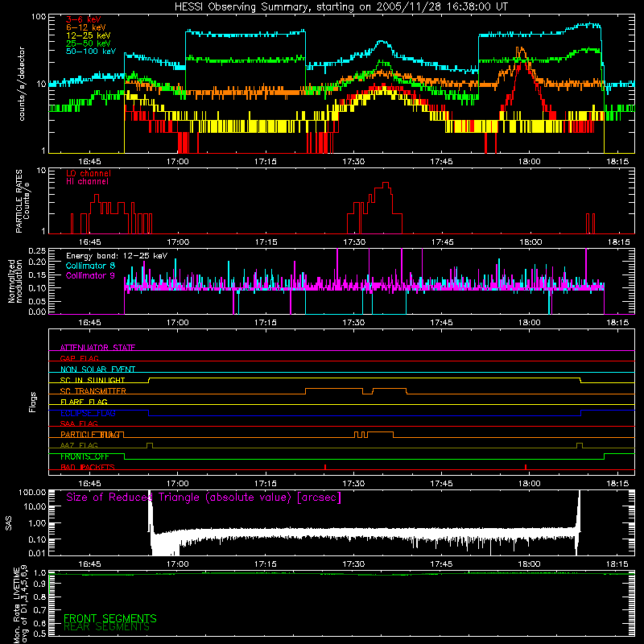Click the ECLIPSE FLAG label

(x=88, y=413)
